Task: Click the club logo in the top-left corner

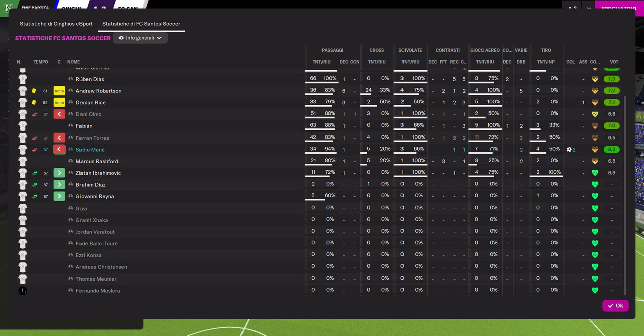Action: [8, 8]
